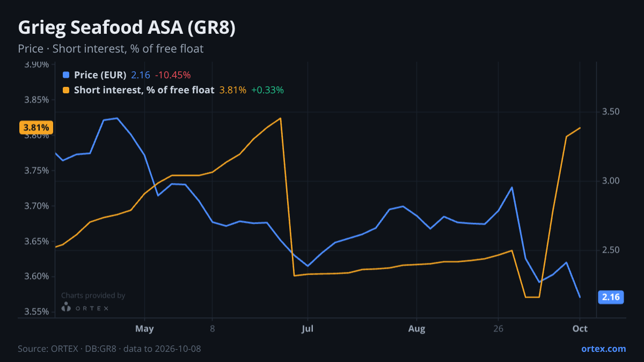Click the Aug label on time axis
This screenshot has height=362, width=644.
(x=417, y=329)
